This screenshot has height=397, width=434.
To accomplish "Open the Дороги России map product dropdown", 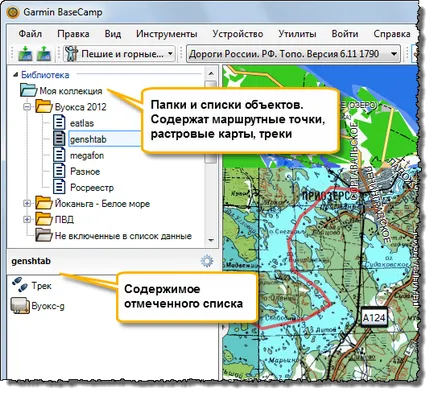I will point(293,54).
